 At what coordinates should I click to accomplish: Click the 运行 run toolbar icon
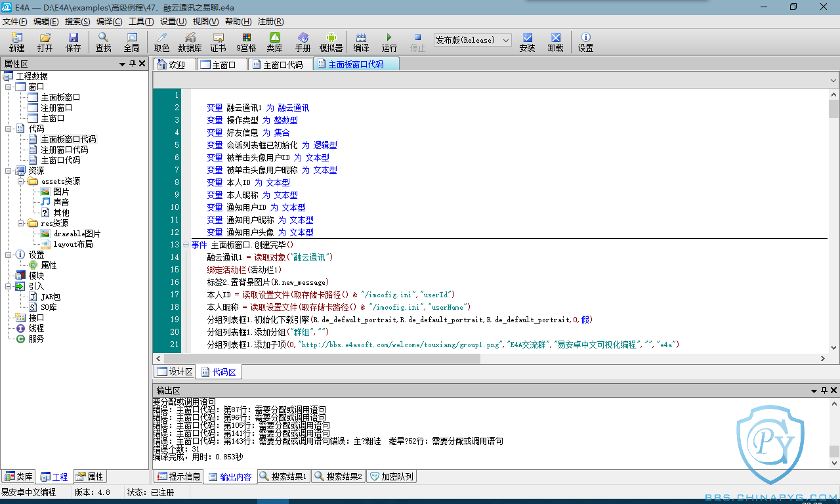pyautogui.click(x=389, y=42)
